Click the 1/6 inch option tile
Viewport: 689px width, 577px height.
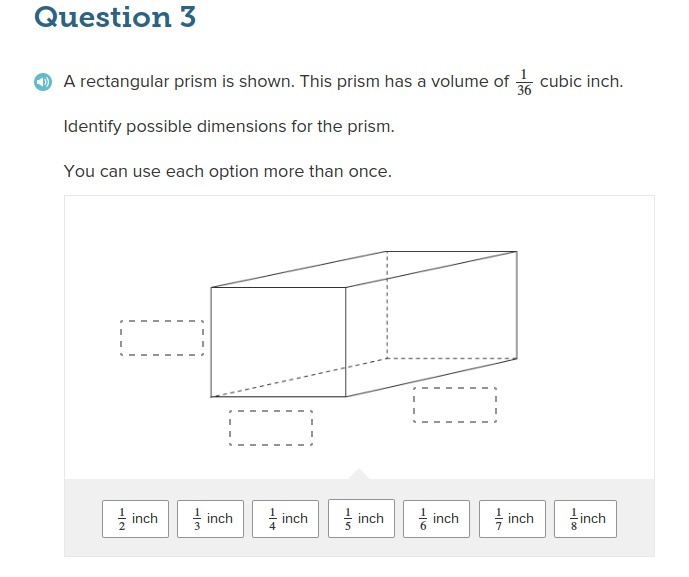(x=437, y=519)
